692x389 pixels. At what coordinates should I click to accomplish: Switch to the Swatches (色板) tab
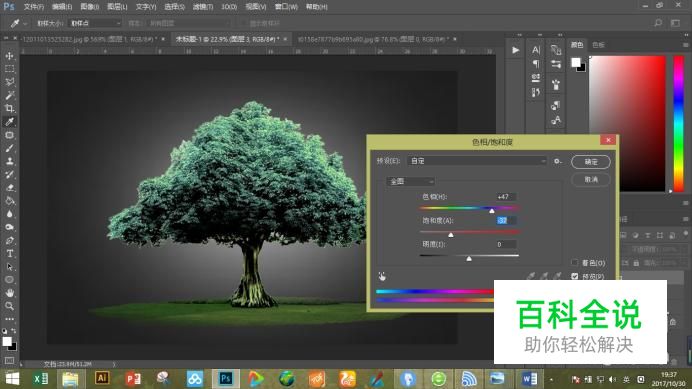598,45
